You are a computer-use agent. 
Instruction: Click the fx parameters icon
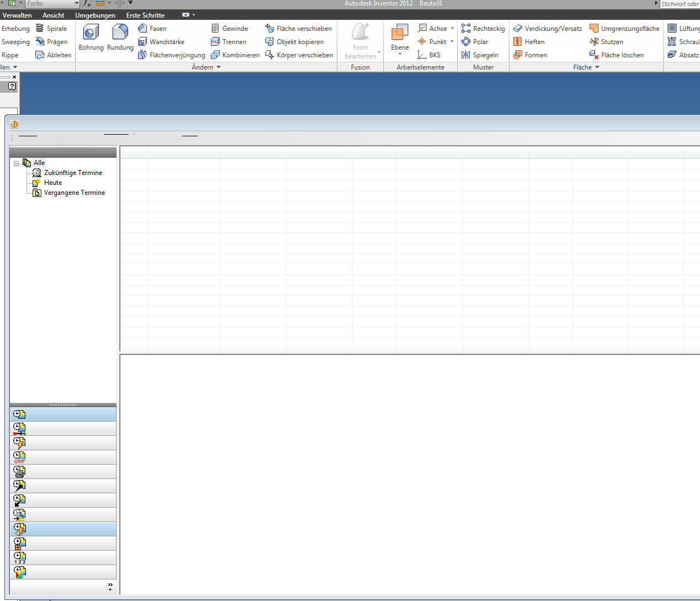coord(87,3)
